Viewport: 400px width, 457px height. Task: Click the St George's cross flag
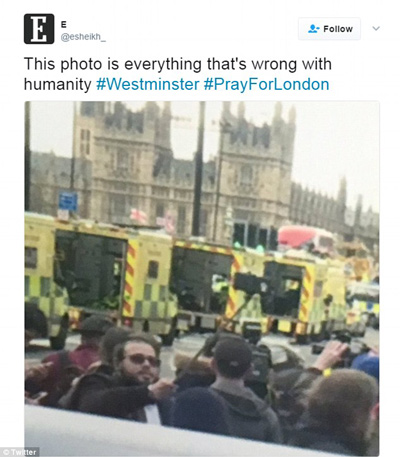click(139, 216)
